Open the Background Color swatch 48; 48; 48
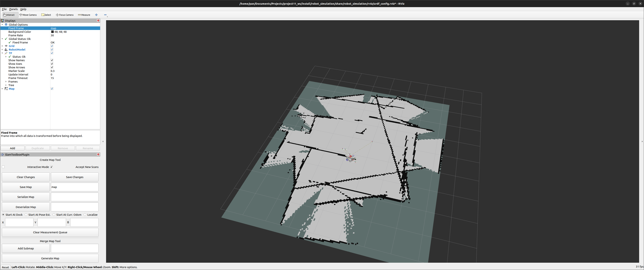 [x=53, y=32]
